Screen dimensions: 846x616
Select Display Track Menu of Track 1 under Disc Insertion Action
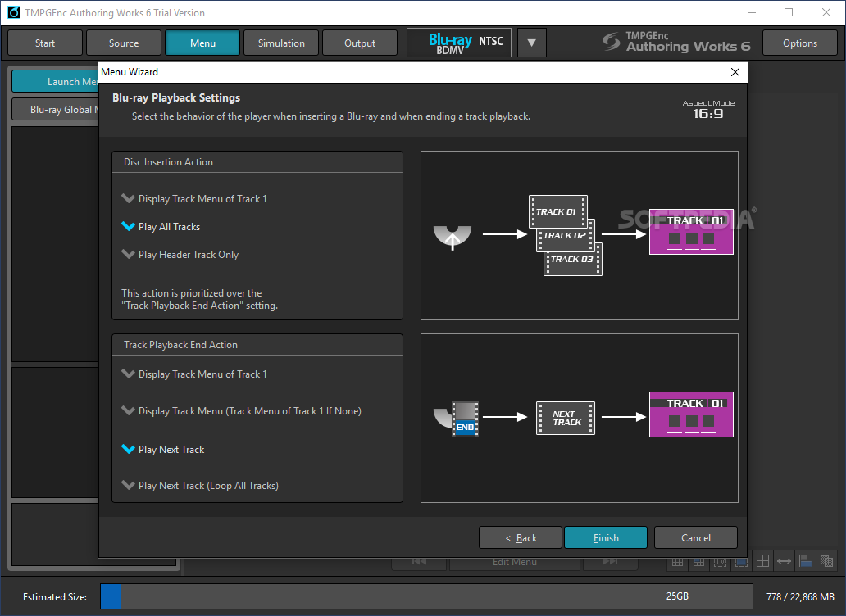(x=194, y=199)
